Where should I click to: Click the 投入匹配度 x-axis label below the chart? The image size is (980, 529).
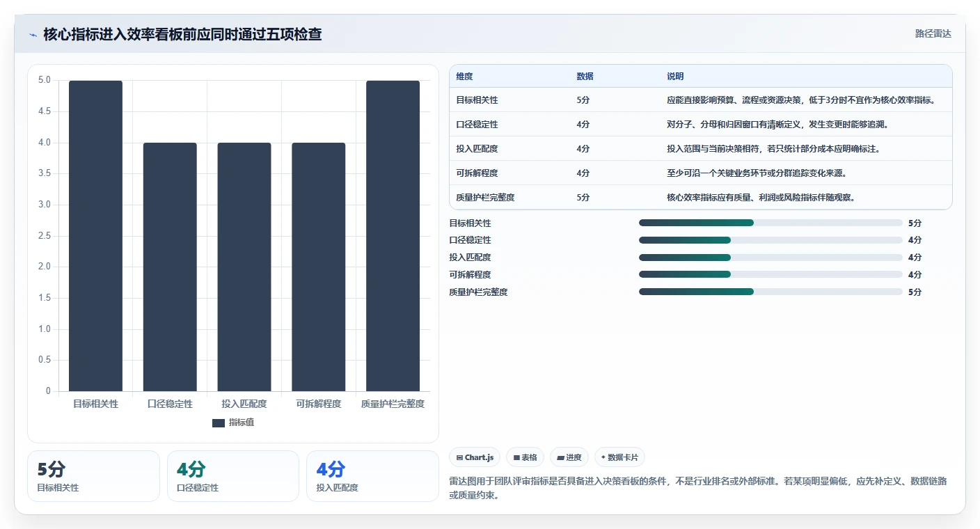[244, 404]
